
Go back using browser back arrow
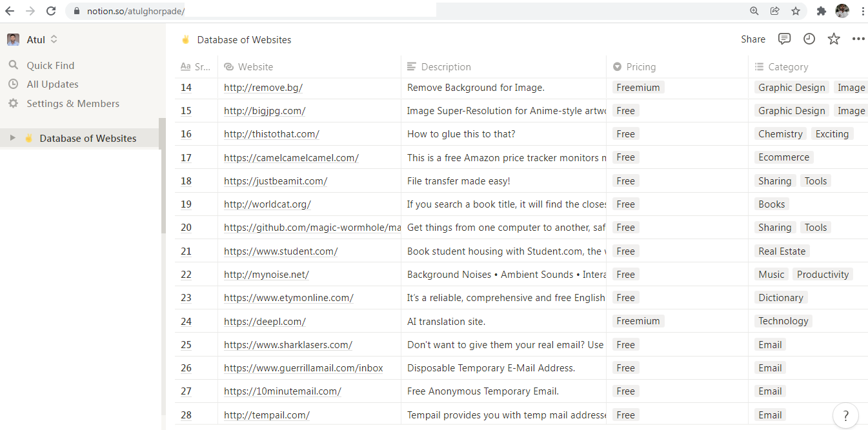10,11
